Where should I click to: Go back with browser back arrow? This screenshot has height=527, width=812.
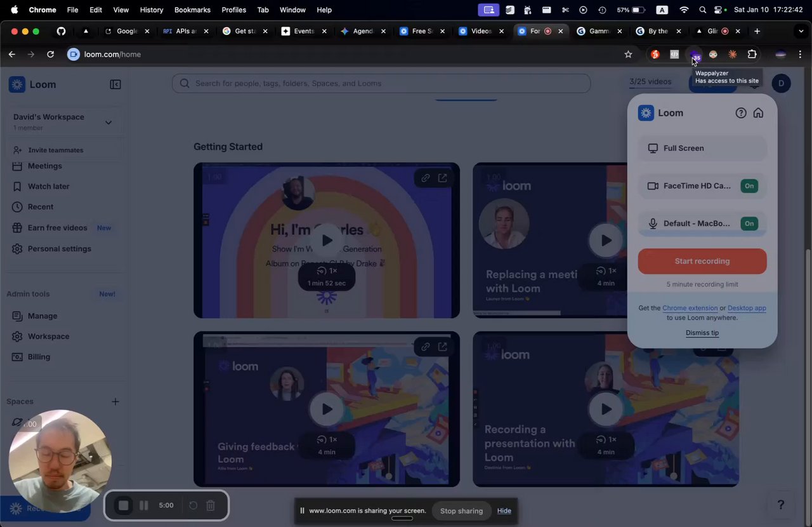pyautogui.click(x=11, y=55)
